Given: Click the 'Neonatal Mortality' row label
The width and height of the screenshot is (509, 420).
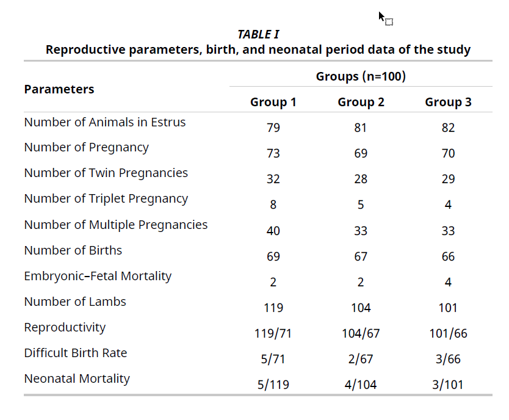Looking at the screenshot, I should click(77, 378).
